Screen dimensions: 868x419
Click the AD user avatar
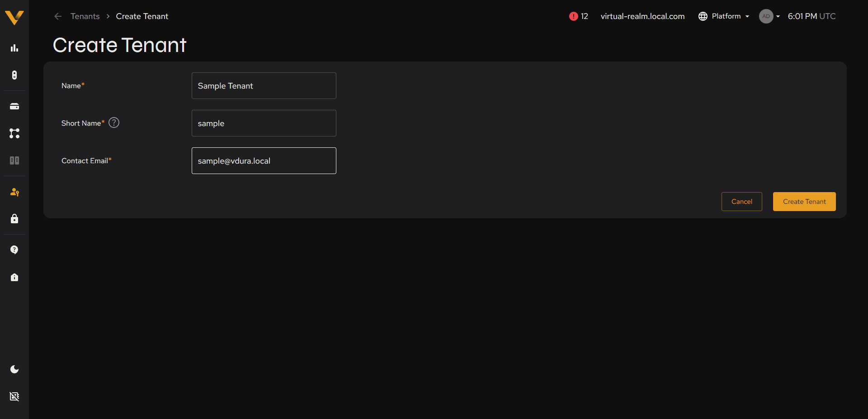pos(766,16)
